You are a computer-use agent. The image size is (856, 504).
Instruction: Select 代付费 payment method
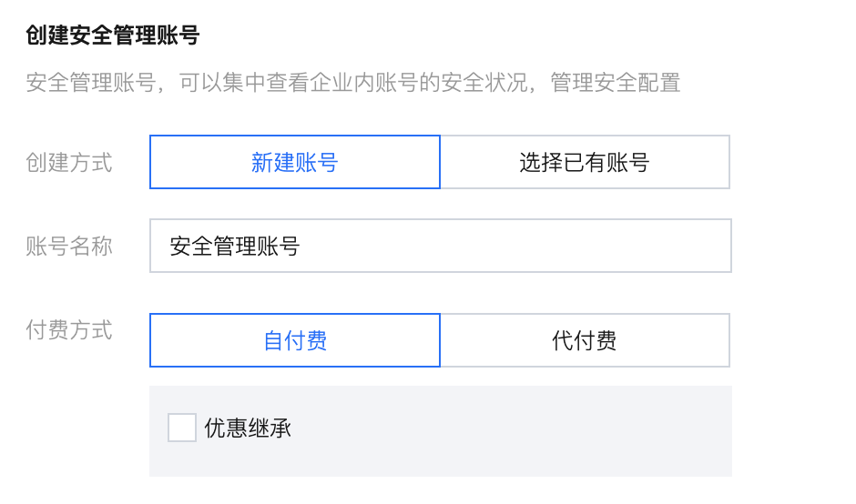585,341
